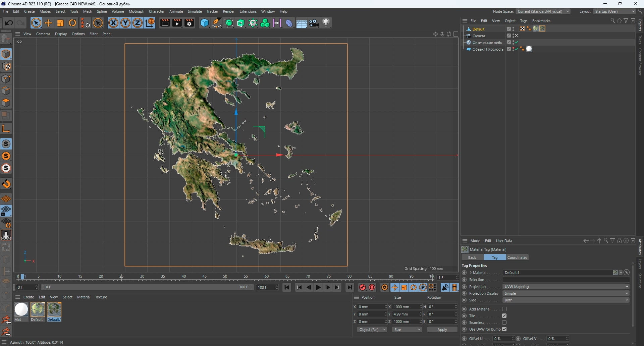This screenshot has width=644, height=346.
Task: Open Object Manager Tags menu
Action: click(x=523, y=21)
